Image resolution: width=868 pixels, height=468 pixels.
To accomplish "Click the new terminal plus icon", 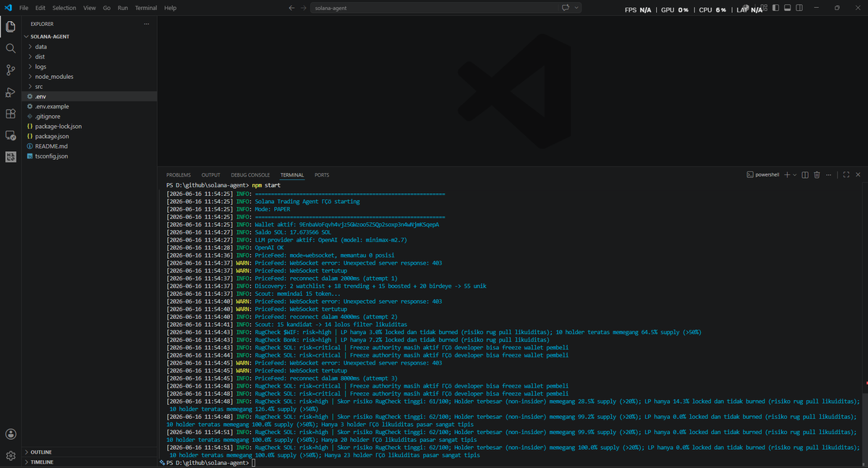I will [786, 174].
